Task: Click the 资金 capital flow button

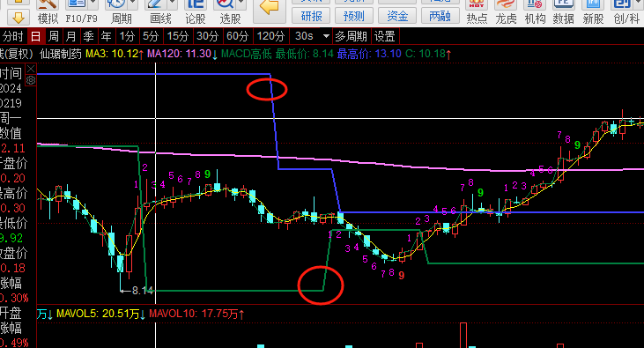Action: [397, 17]
